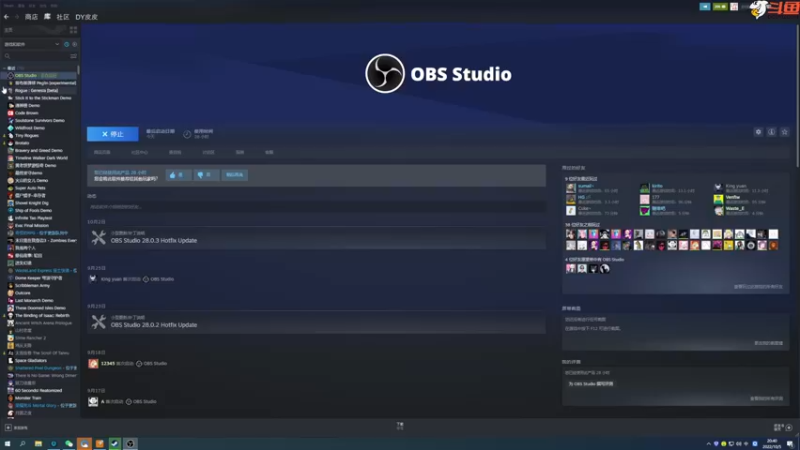Toggle the recent-activity clock filter

coord(66,44)
